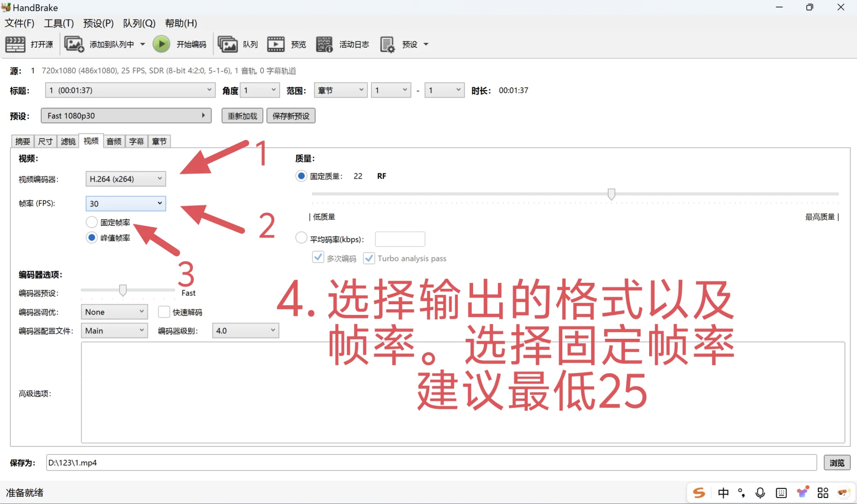Click the 重新加载 (Reload) button
The height and width of the screenshot is (504, 857).
242,116
